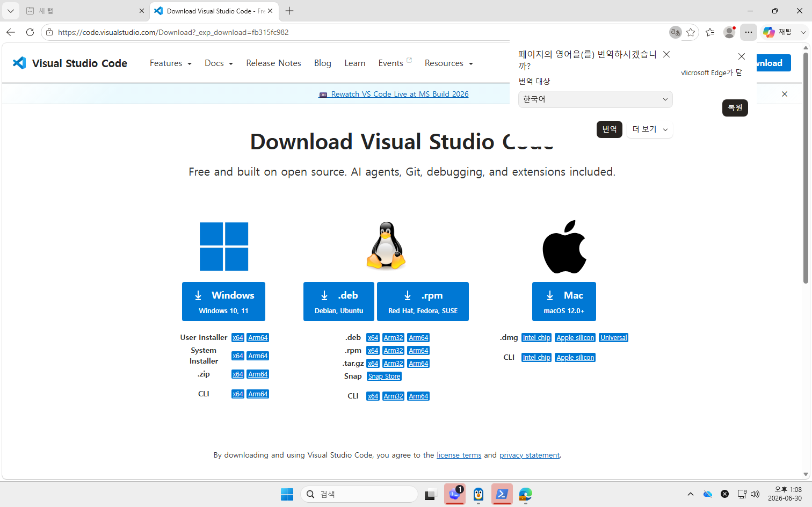Close the translate prompt popup
Viewport: 812px width, 507px height.
(x=666, y=54)
